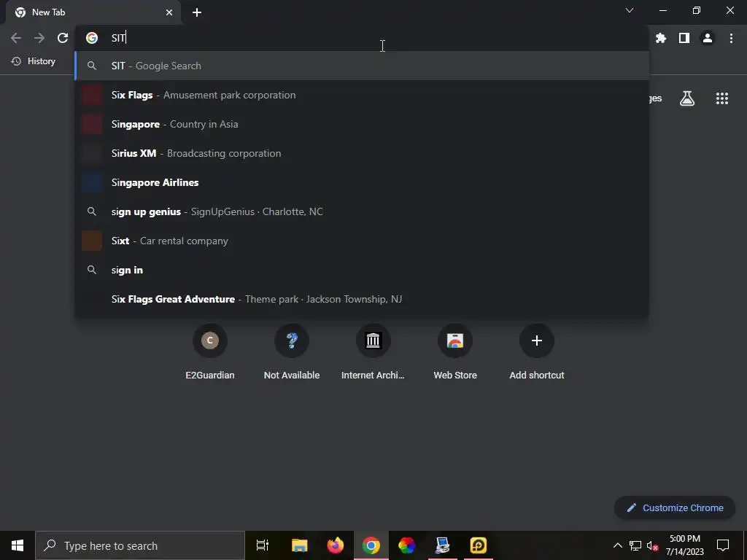
Task: Select the Singapore country suggestion
Action: tap(362, 124)
